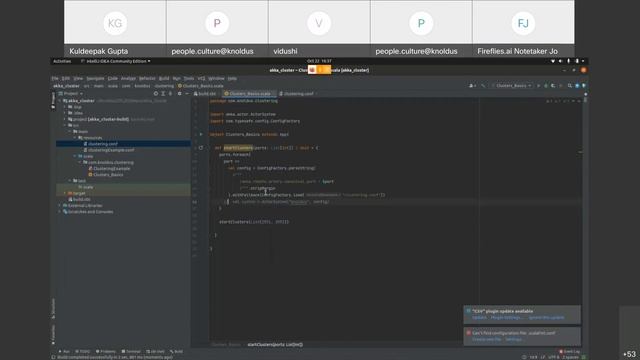Screen dimensions: 640x360
Task: Expand the External Libraries node
Action: tap(60, 206)
